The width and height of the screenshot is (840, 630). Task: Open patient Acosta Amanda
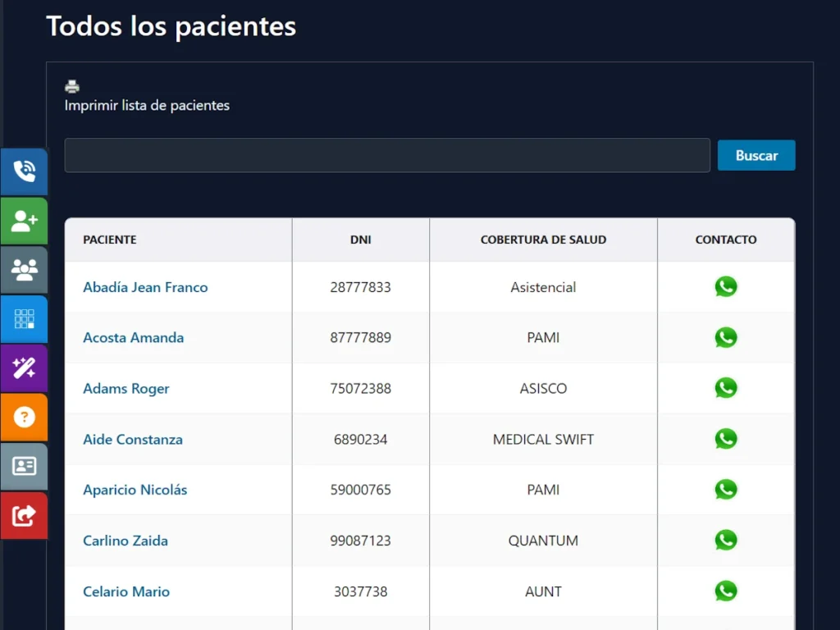pyautogui.click(x=134, y=337)
